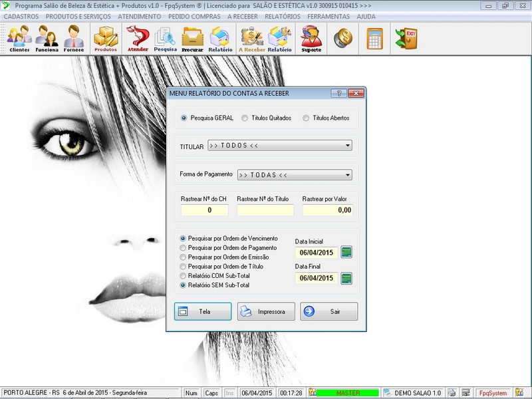
Task: Open the Relatório printer icon beside Procurar
Action: click(x=220, y=39)
